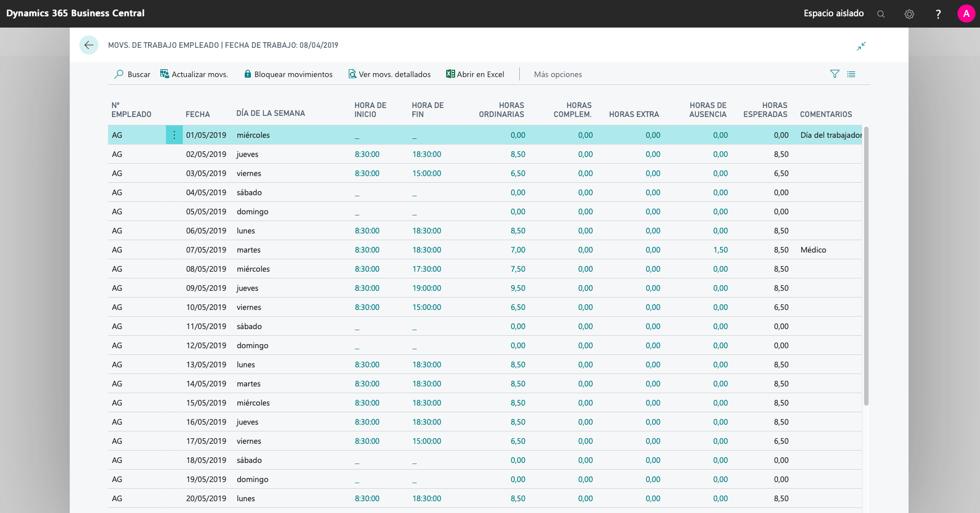Click the Buscar magnifier icon
The width and height of the screenshot is (980, 513).
click(x=119, y=74)
